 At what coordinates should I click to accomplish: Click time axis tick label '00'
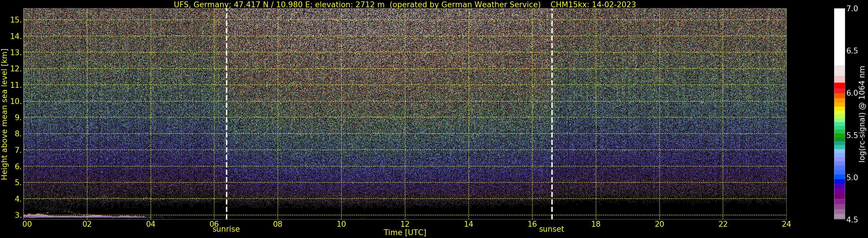27,224
